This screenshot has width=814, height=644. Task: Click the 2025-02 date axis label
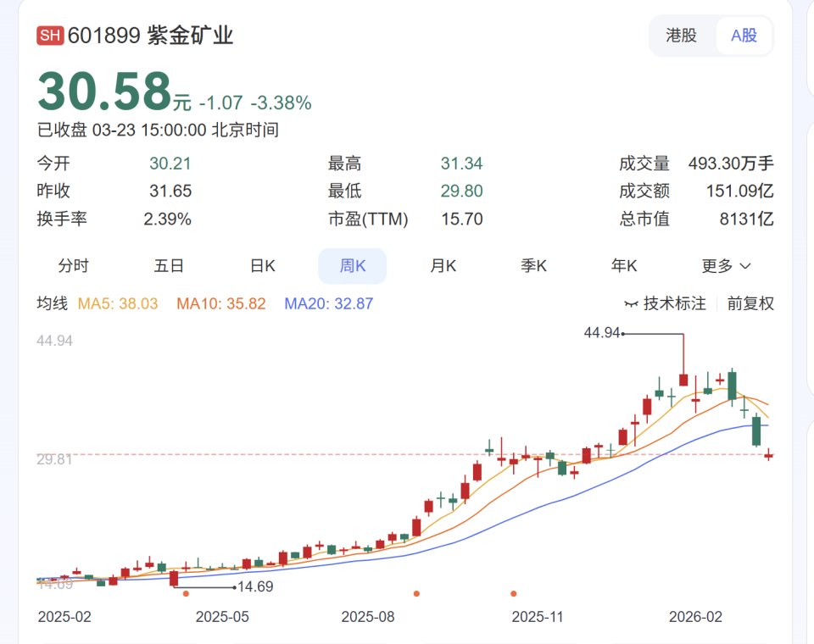[x=64, y=617]
